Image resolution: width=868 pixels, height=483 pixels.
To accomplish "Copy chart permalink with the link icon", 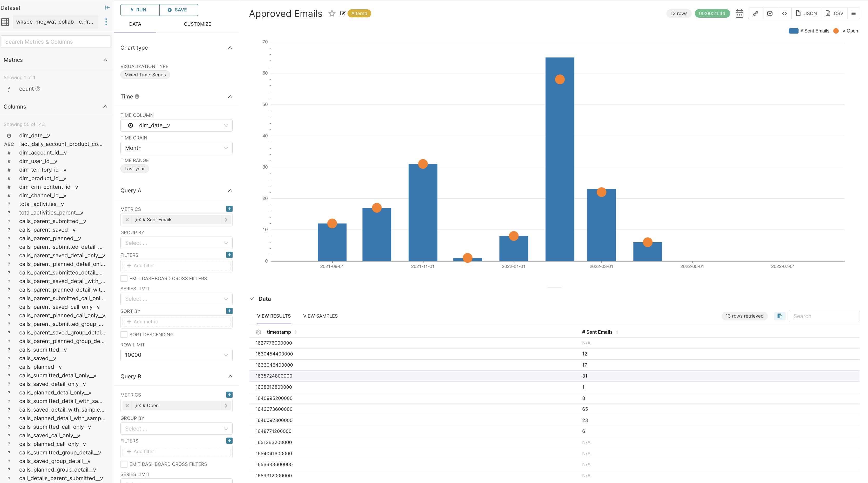I will click(755, 14).
